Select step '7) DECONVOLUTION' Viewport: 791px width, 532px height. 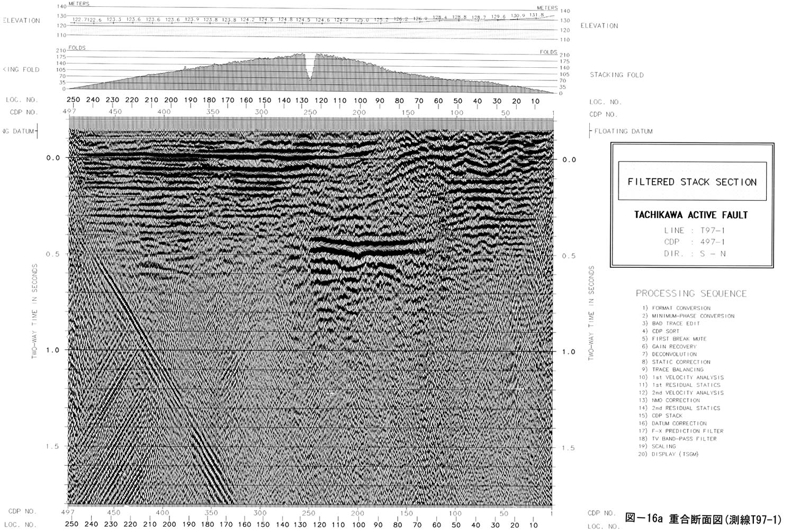(x=669, y=354)
